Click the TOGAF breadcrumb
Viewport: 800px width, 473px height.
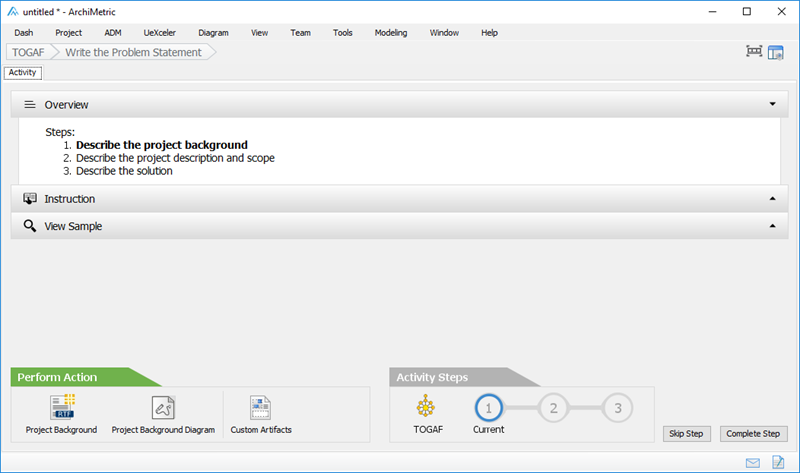(30, 52)
